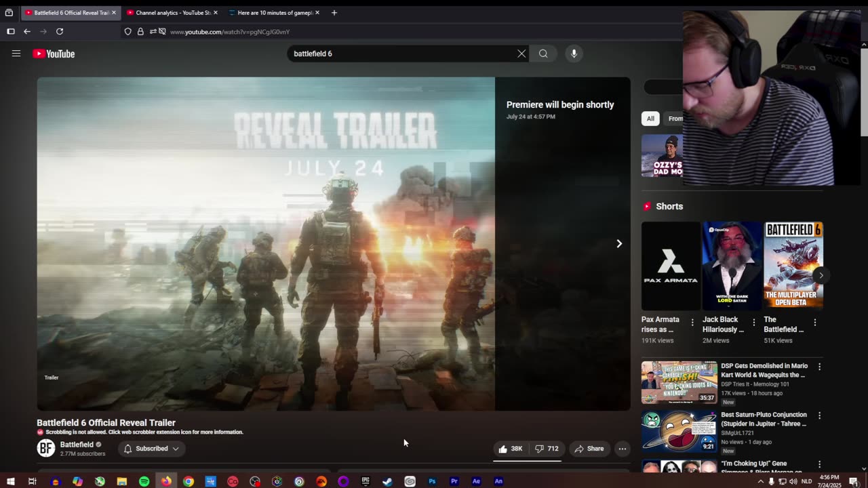Show next Shorts with the arrow
This screenshot has height=488, width=868.
(x=821, y=275)
